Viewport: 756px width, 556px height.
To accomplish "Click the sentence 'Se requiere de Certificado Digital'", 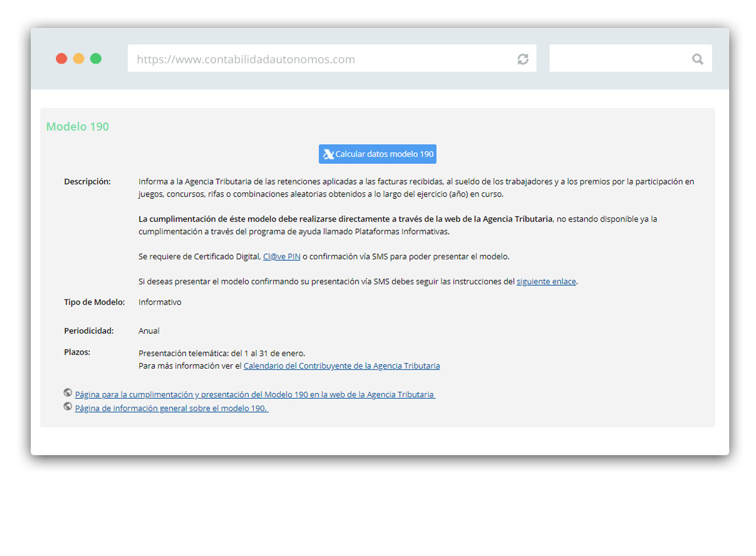I will (x=324, y=257).
